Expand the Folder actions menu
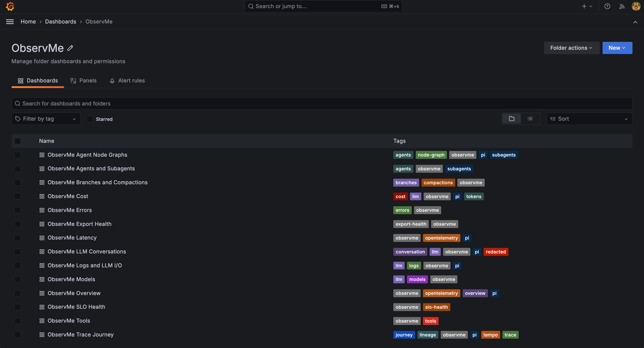This screenshot has height=348, width=644. 571,48
